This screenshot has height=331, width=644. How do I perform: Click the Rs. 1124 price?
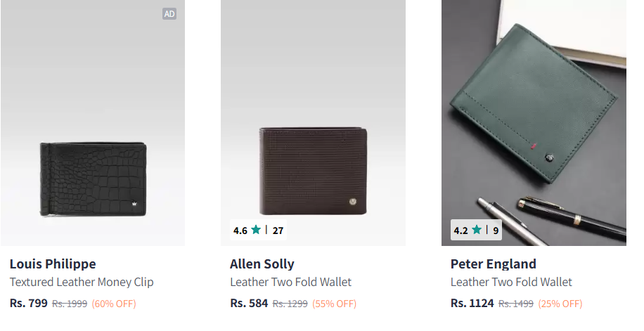tap(472, 304)
